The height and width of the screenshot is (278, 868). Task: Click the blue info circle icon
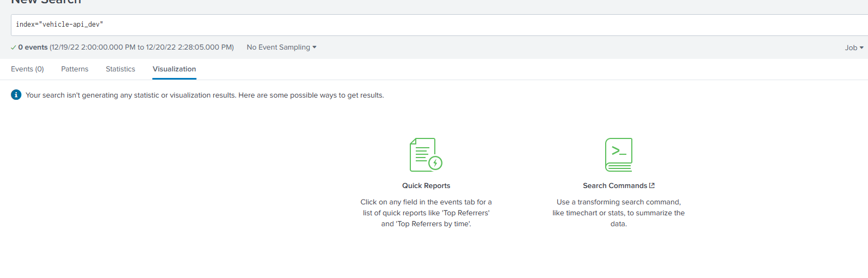click(x=16, y=95)
